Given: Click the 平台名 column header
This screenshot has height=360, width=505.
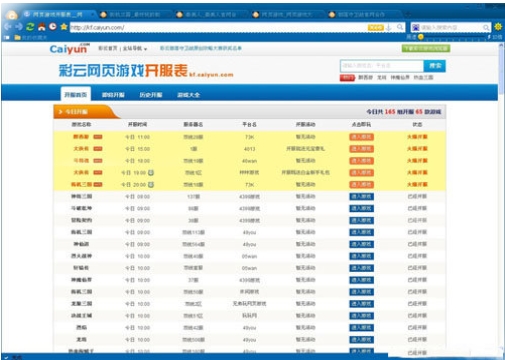Looking at the screenshot, I should tap(249, 124).
